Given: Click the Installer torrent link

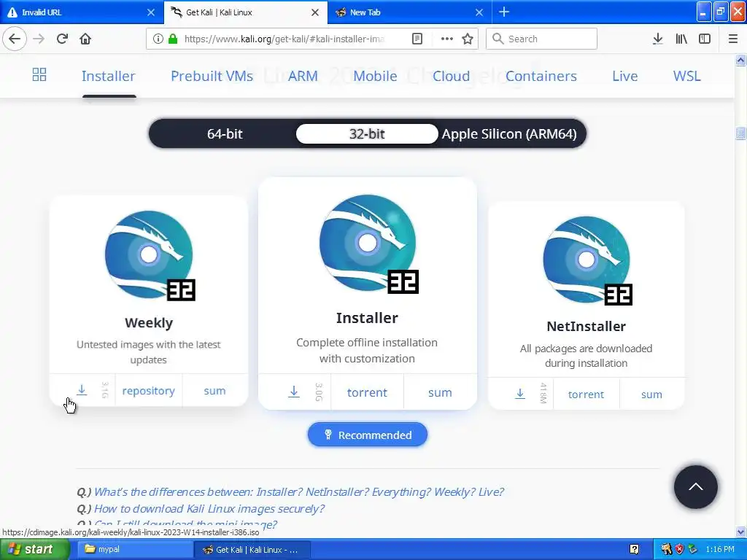Looking at the screenshot, I should 368,392.
